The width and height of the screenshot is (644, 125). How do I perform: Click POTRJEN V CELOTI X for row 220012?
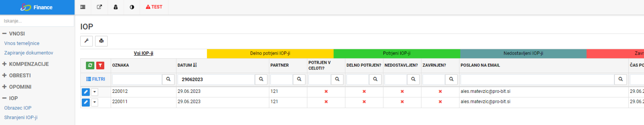[x=326, y=92]
